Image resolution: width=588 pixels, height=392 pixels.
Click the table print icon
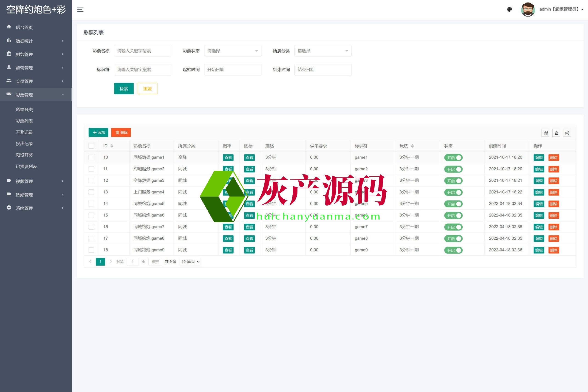pos(567,133)
